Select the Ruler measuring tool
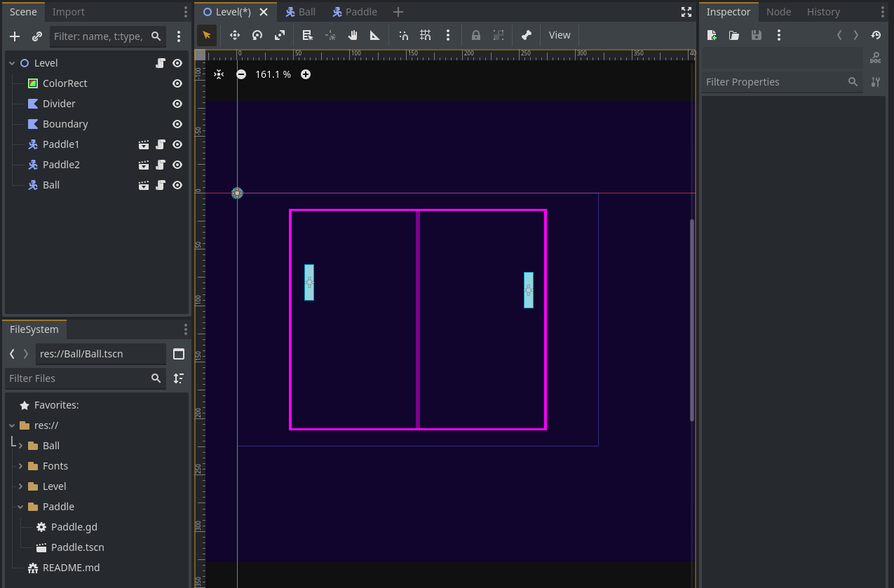 coord(374,34)
